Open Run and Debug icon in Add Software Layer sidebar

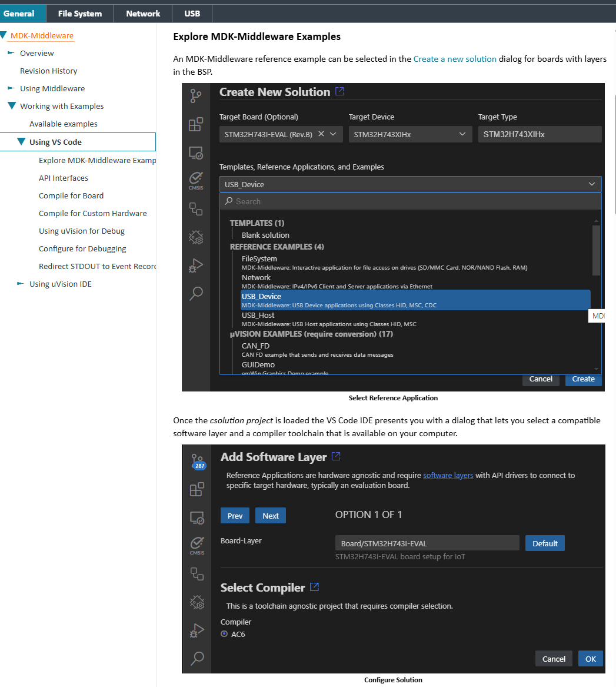pos(197,630)
